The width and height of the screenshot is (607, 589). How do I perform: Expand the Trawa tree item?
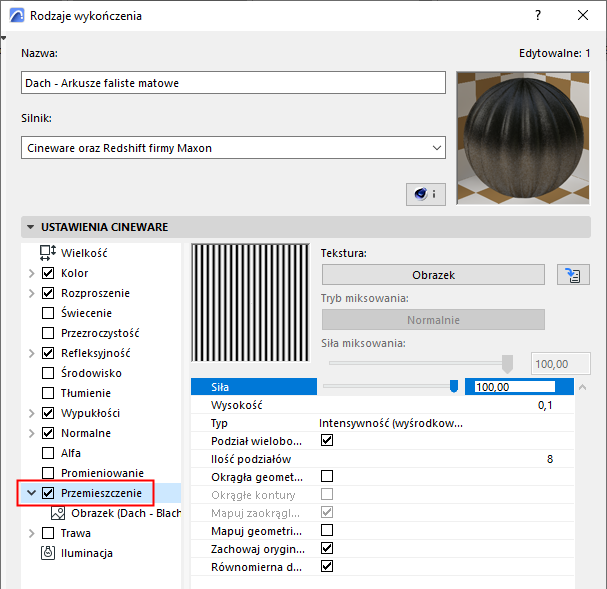[32, 533]
